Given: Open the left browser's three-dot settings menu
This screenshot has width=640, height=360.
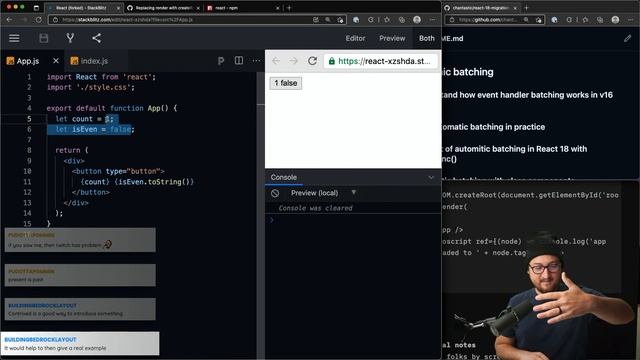Looking at the screenshot, I should [432, 20].
